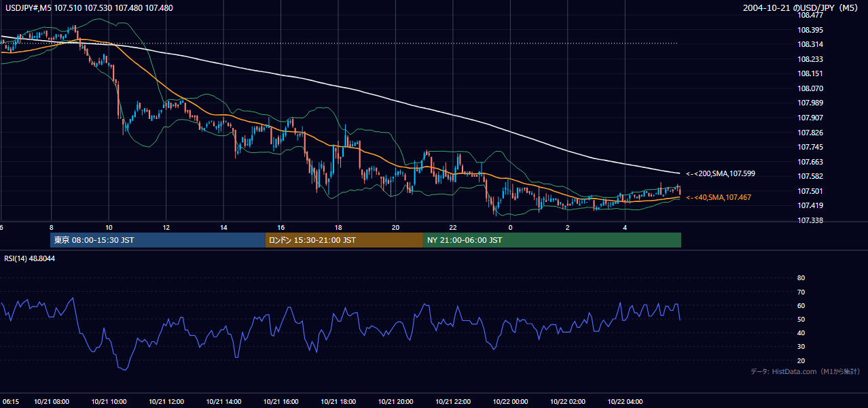
Task: Click hour marker 22 under the price chart
Action: (x=453, y=227)
